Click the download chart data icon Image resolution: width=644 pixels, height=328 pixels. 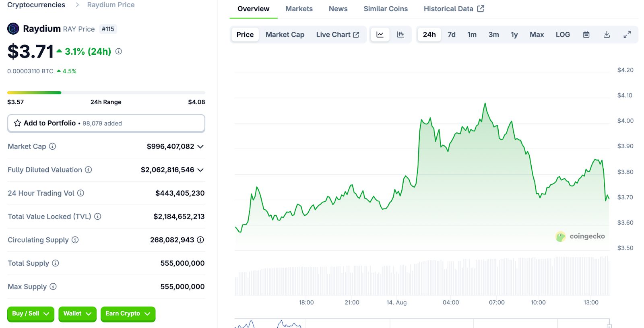click(607, 35)
